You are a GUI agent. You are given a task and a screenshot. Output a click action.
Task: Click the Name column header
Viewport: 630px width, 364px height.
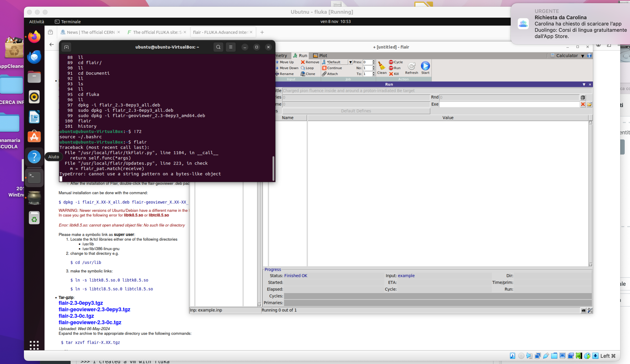pos(288,118)
